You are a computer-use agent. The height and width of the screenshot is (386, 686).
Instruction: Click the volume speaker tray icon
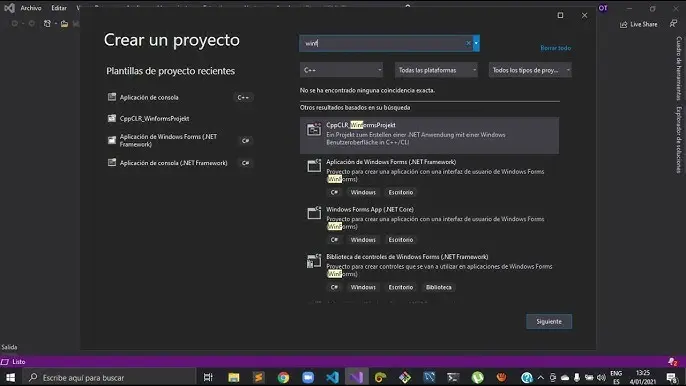[x=602, y=377]
